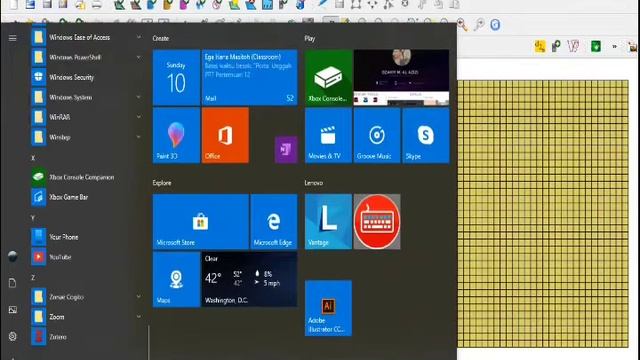The height and width of the screenshot is (360, 640).
Task: Open the Skype tile
Action: (426, 136)
